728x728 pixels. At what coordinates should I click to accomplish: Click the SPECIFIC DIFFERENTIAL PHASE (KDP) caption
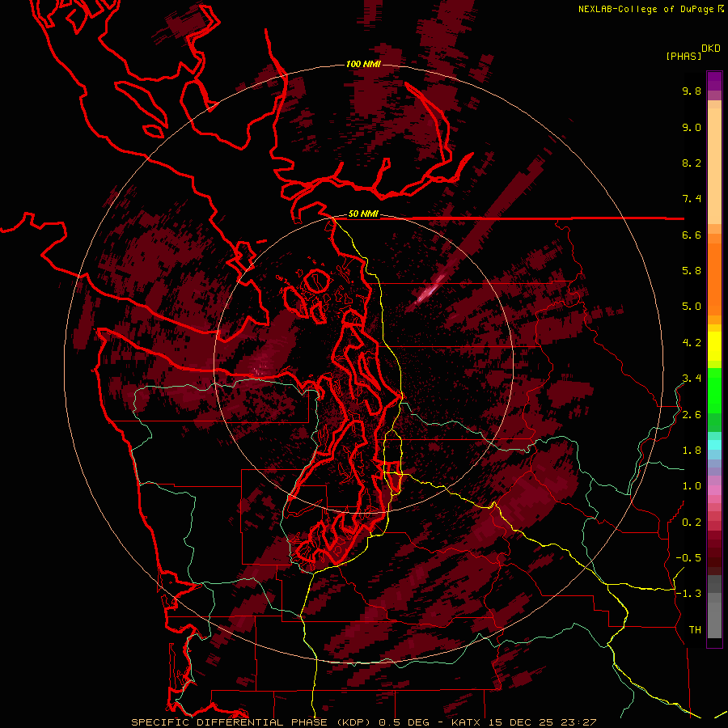(x=252, y=722)
